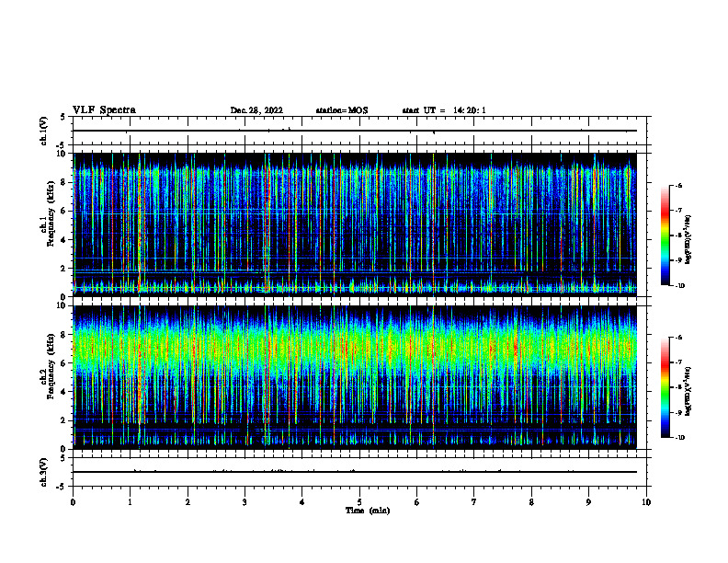Click time axis tick label "2"
Screen dimensions: 728x563
pyautogui.click(x=188, y=502)
